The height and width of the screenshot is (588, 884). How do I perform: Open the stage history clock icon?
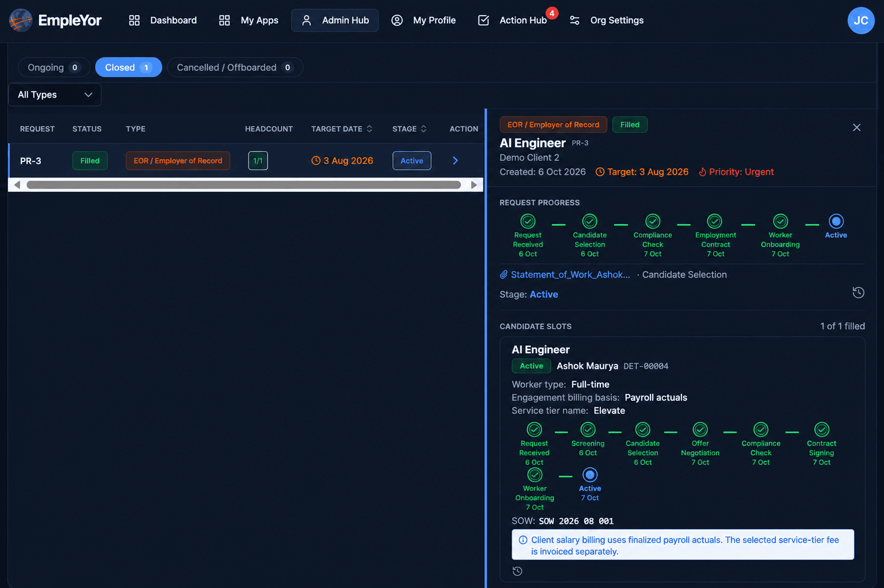pyautogui.click(x=858, y=293)
